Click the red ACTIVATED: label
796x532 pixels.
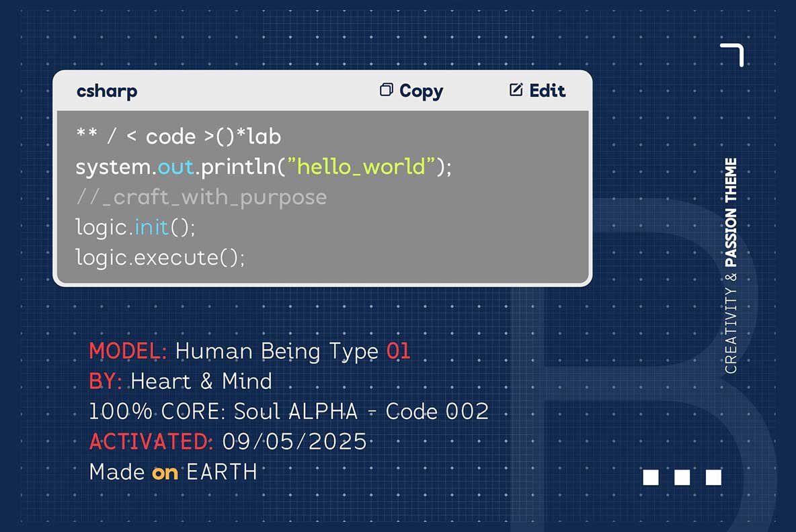click(x=151, y=441)
